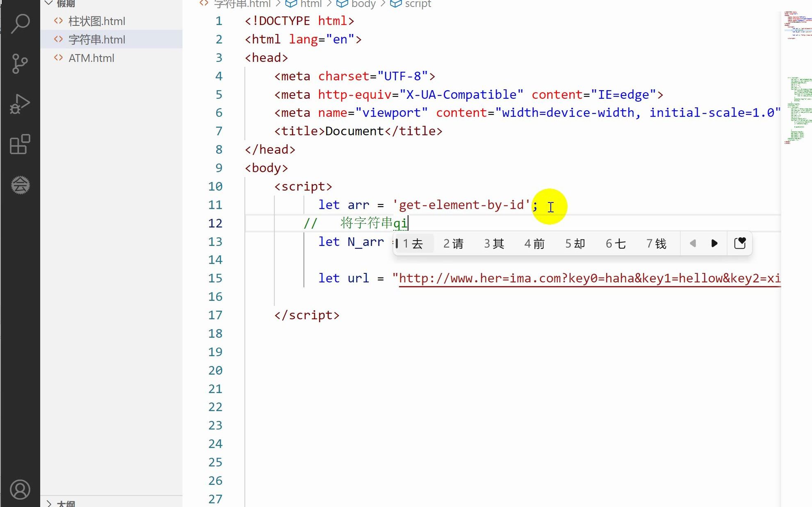This screenshot has width=812, height=507.
Task: Choose IME candidate 5 却
Action: coord(575,243)
